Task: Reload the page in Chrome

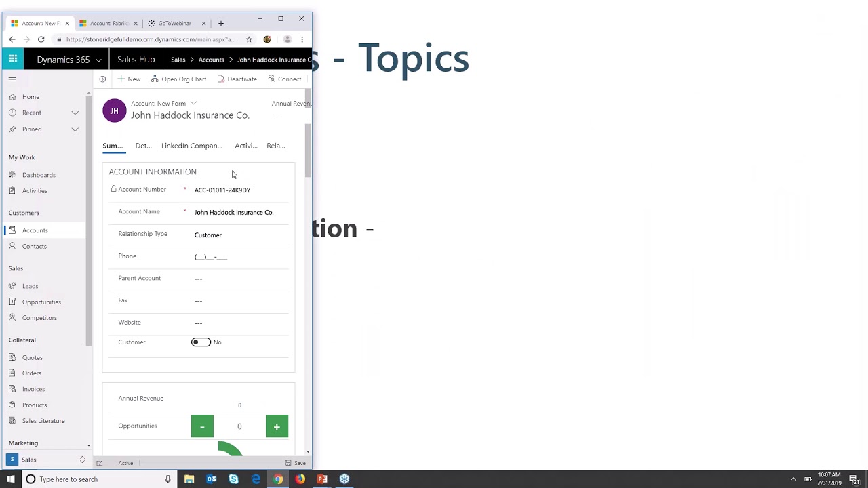Action: (41, 39)
